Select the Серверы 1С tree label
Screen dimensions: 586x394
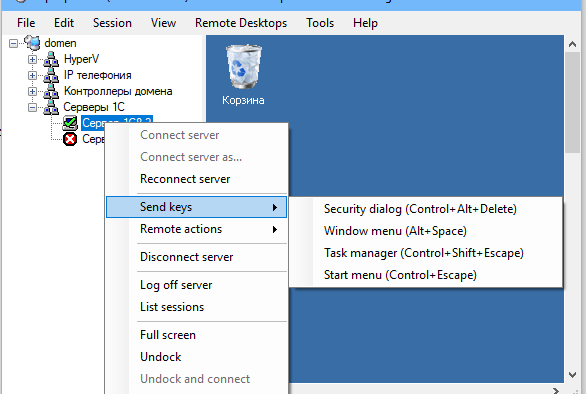[94, 107]
